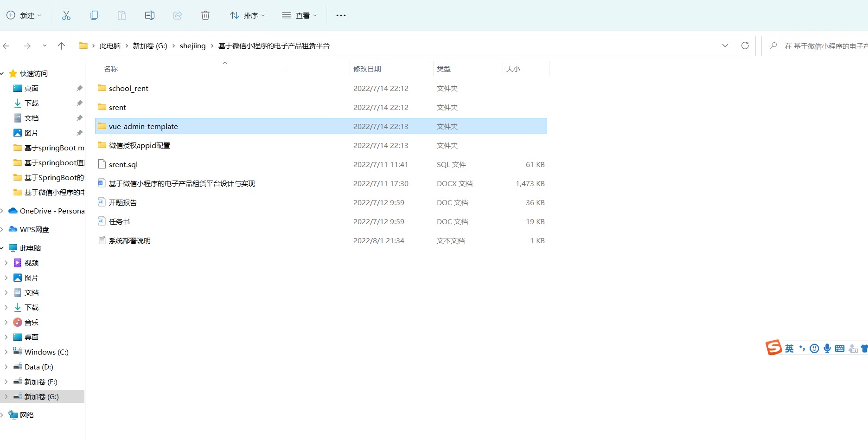This screenshot has height=440, width=868.
Task: Sort by the 修改日期 column header
Action: click(x=367, y=69)
